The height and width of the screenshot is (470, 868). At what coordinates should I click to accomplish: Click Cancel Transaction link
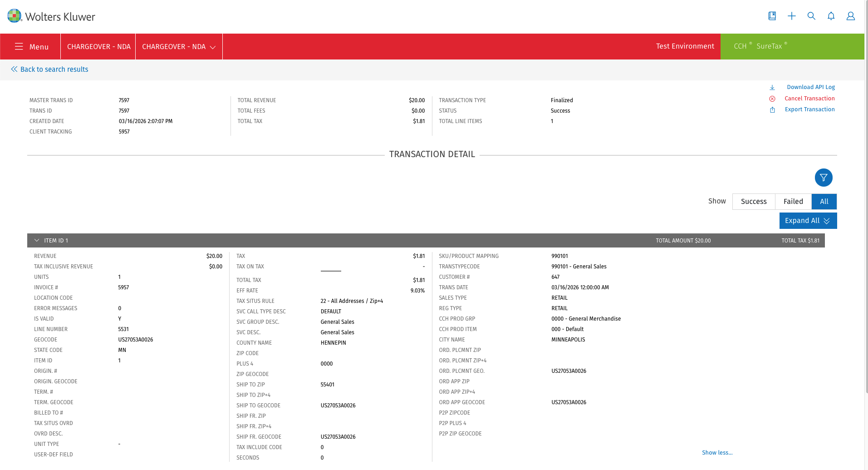[809, 99]
